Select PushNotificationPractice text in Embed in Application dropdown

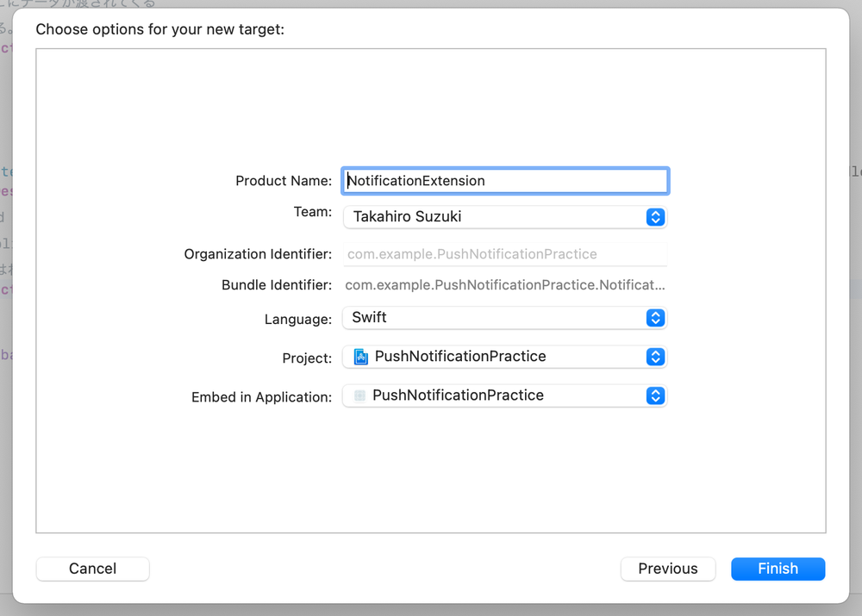coord(458,395)
